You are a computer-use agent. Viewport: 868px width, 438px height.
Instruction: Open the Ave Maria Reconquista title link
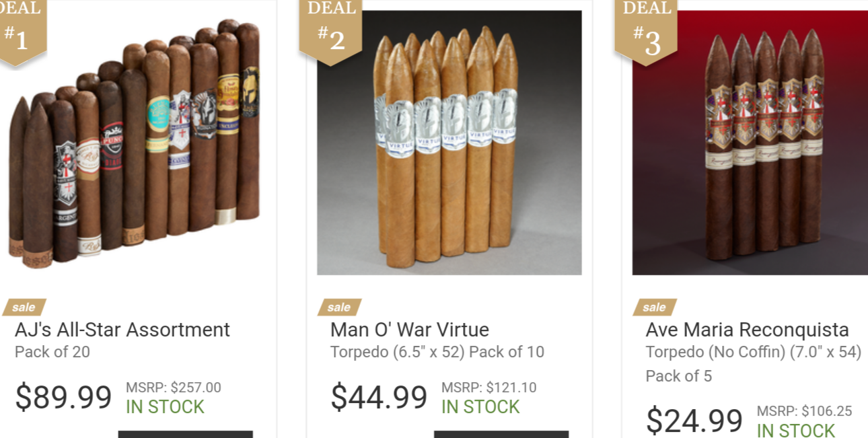[x=748, y=330]
